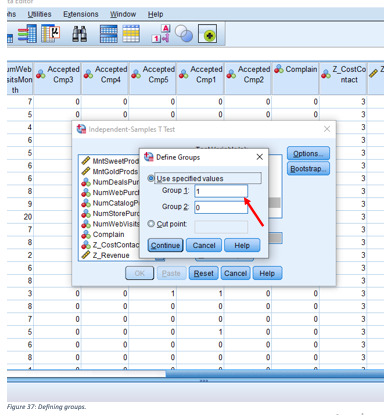
Task: Close the Define Groups dialog
Action: pos(260,157)
